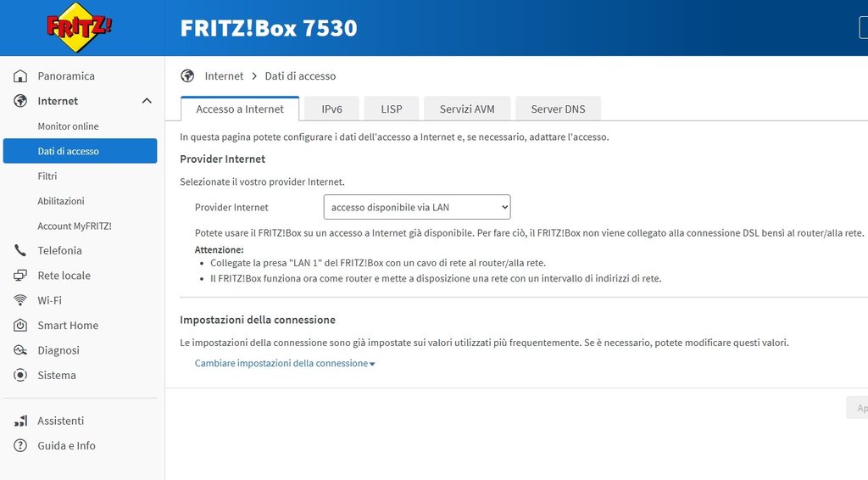This screenshot has height=480, width=868.
Task: Click the Rete locale network icon
Action: (20, 275)
